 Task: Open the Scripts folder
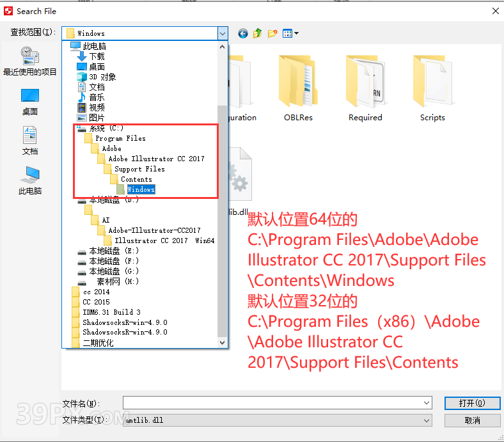pos(432,88)
